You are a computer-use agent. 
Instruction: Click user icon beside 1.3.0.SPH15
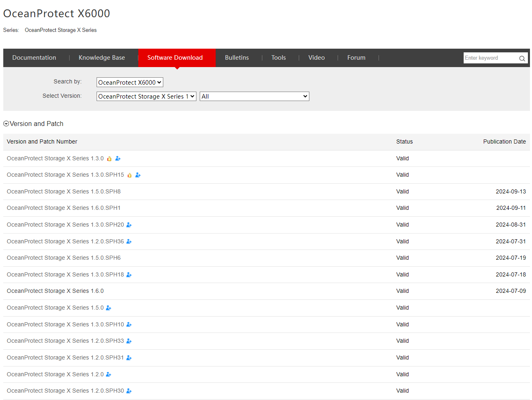tap(138, 175)
